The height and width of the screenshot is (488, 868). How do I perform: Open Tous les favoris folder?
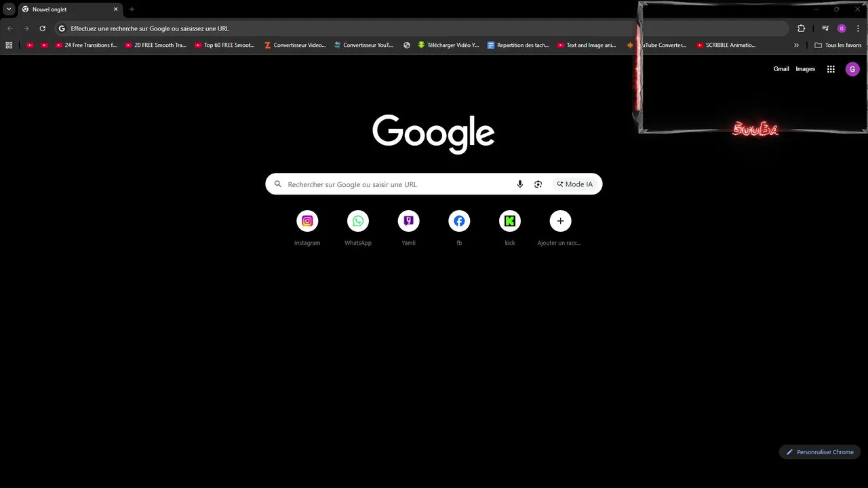pos(838,45)
